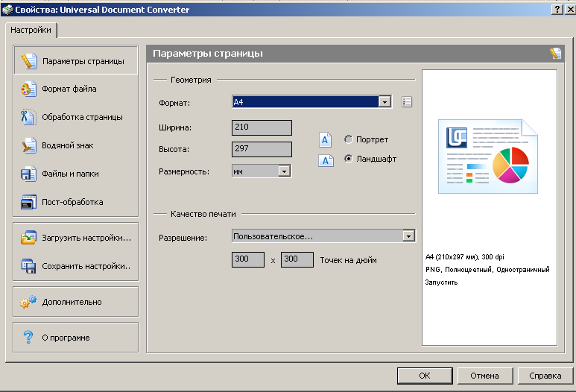The width and height of the screenshot is (576, 392).
Task: Close the dialog with the X button
Action: 571,9
